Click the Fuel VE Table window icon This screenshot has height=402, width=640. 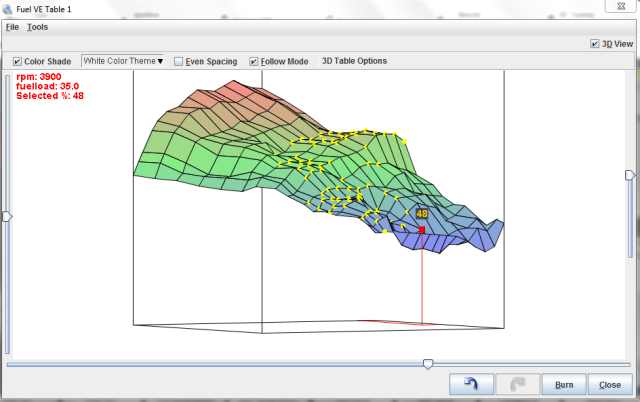(x=8, y=8)
